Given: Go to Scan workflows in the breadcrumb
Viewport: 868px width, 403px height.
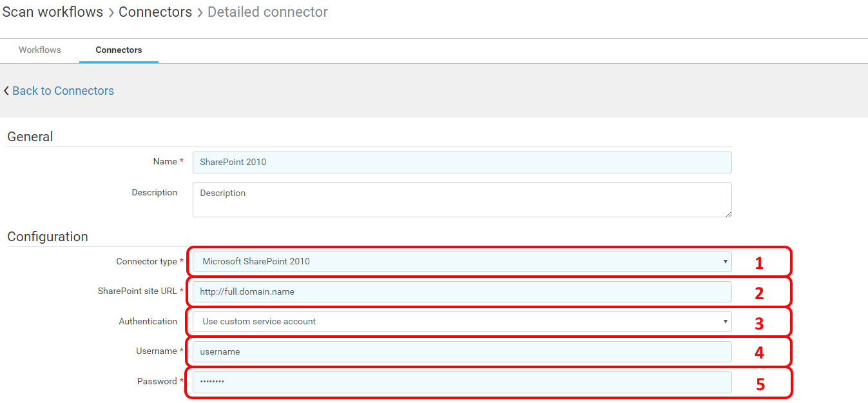Looking at the screenshot, I should [x=53, y=12].
